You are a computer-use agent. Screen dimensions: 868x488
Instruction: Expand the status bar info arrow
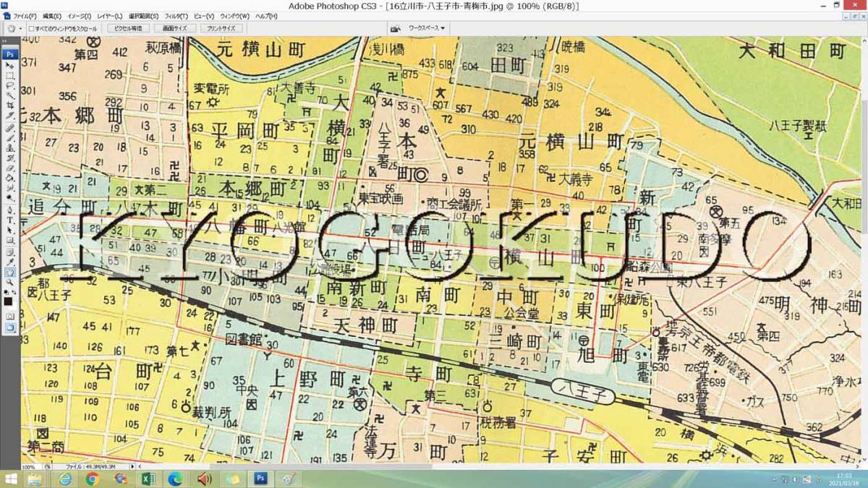click(132, 467)
